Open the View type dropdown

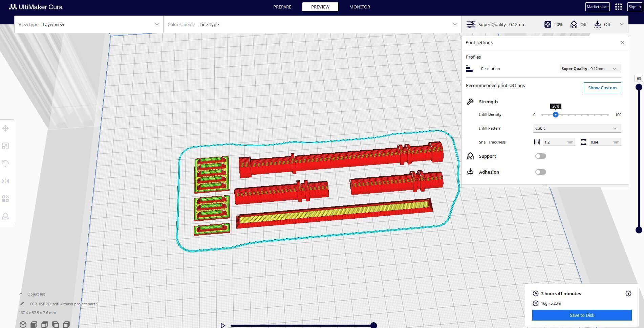tap(89, 24)
